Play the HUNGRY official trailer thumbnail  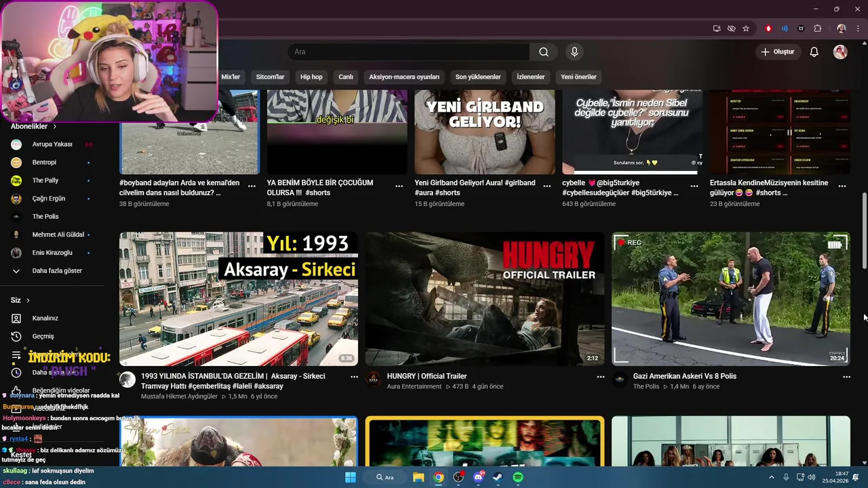pos(485,299)
